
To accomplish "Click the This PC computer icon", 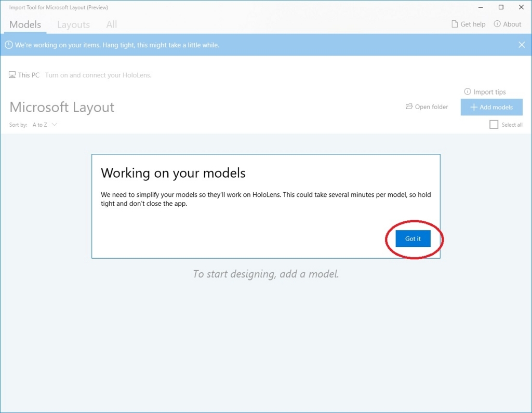I will click(x=12, y=75).
